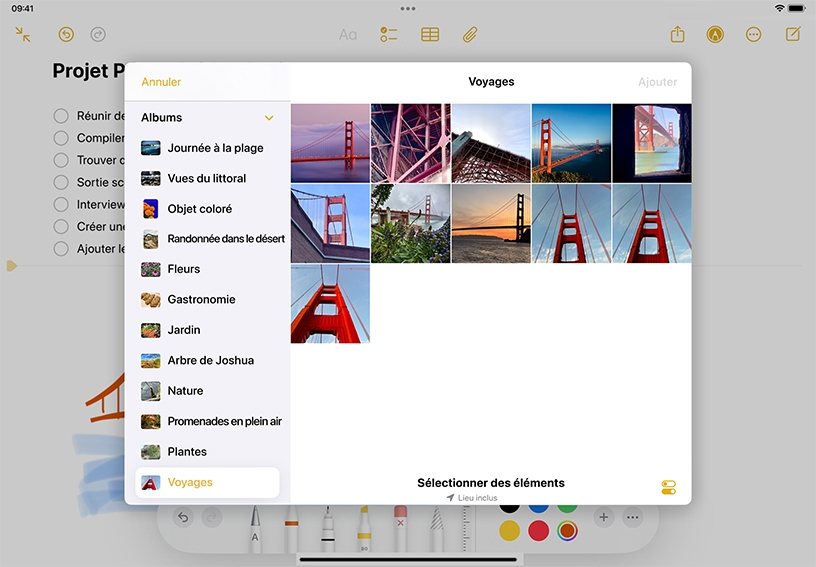
Task: Tap the undo button in drawing palette
Action: point(183,517)
